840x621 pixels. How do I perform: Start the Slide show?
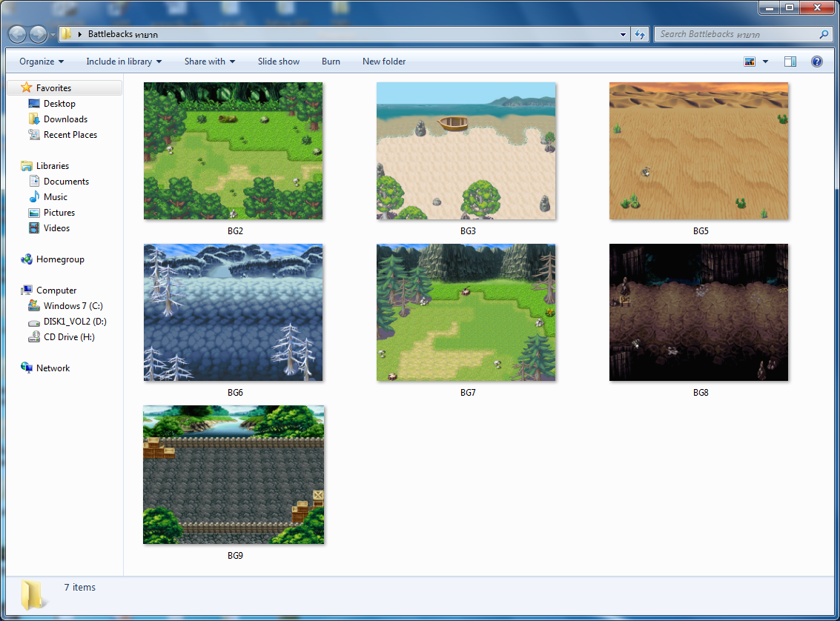279,62
